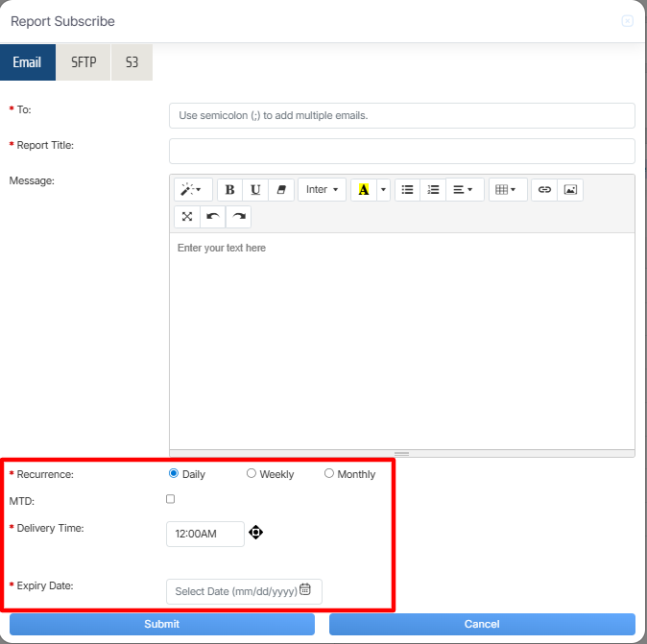The width and height of the screenshot is (647, 644).
Task: Enable the MTD checkbox
Action: pos(171,499)
